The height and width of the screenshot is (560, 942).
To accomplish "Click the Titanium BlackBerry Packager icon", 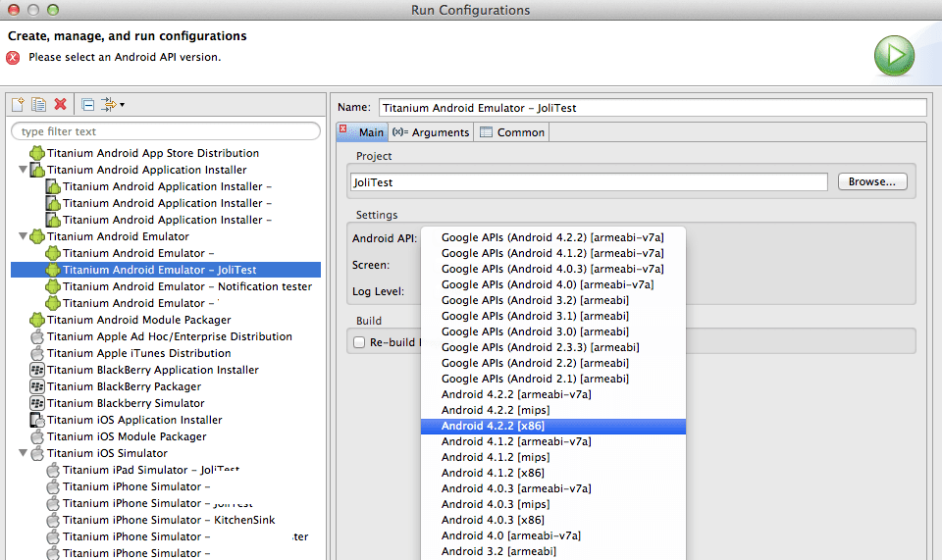I will click(x=37, y=386).
